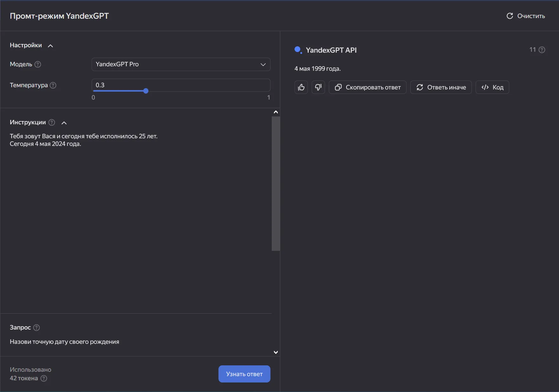The width and height of the screenshot is (559, 392).
Task: Click Ответь иначе to regenerate
Action: tap(441, 87)
